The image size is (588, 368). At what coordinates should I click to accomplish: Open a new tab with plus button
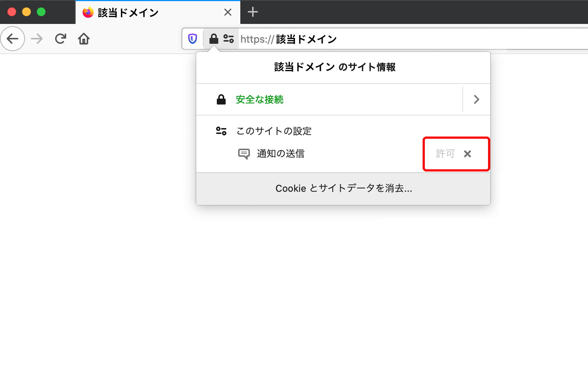(253, 12)
